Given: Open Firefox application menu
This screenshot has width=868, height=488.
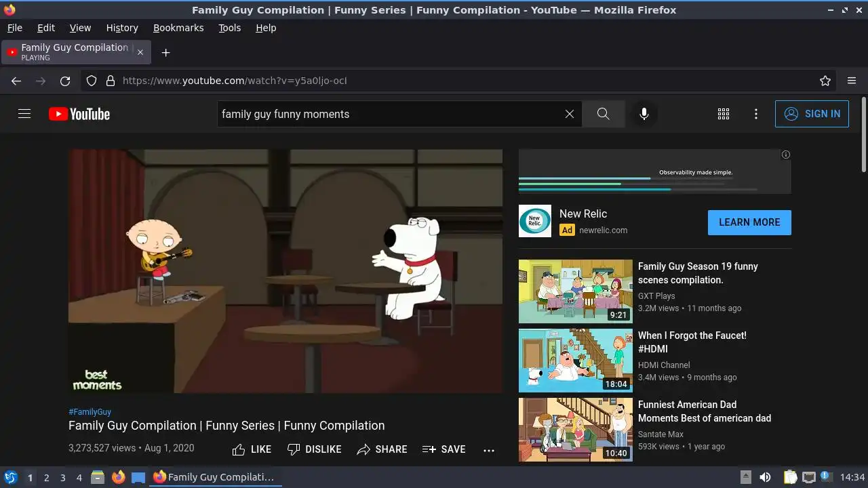Looking at the screenshot, I should (852, 81).
